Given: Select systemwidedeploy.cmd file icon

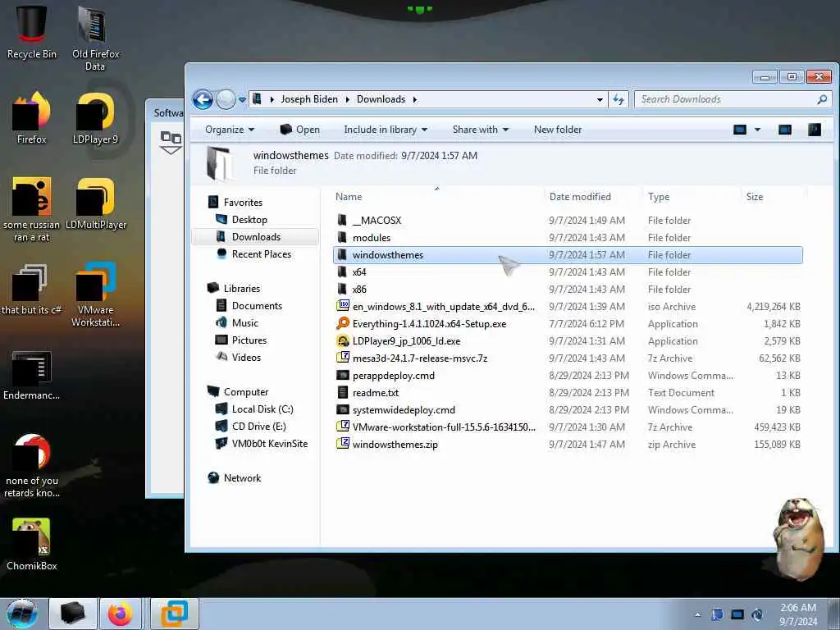Looking at the screenshot, I should (x=343, y=410).
